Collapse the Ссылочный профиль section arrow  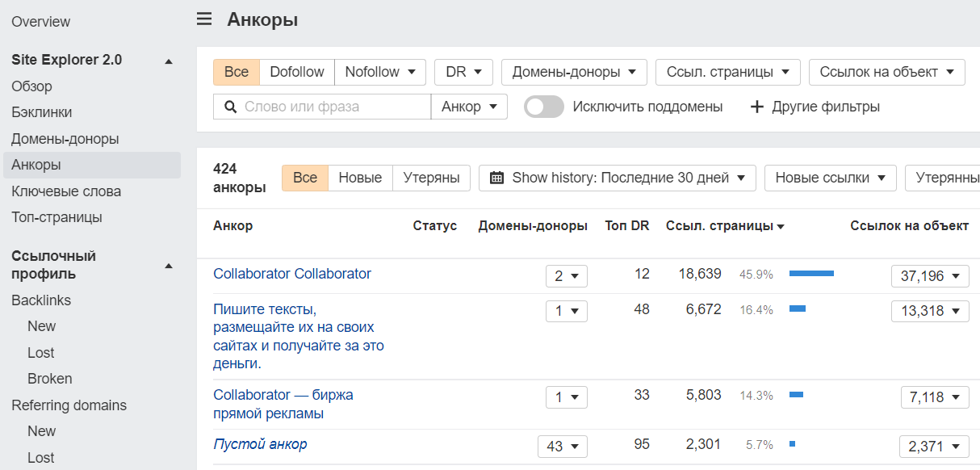coord(169,265)
